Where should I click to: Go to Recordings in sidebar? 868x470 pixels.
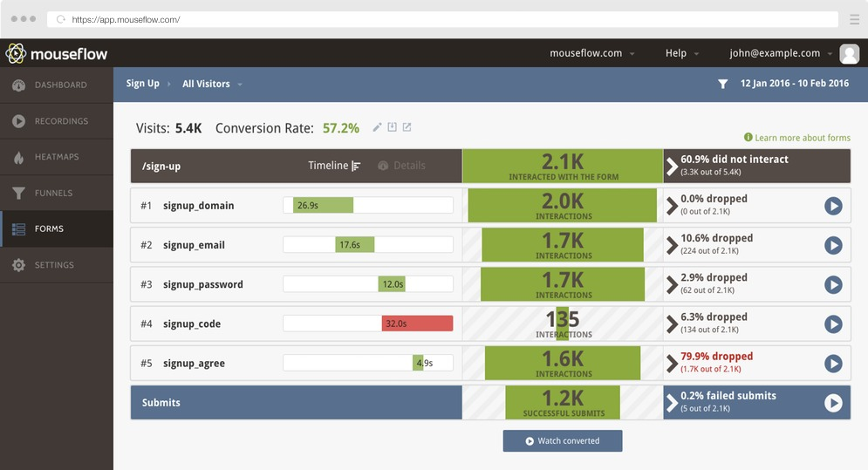pos(57,121)
